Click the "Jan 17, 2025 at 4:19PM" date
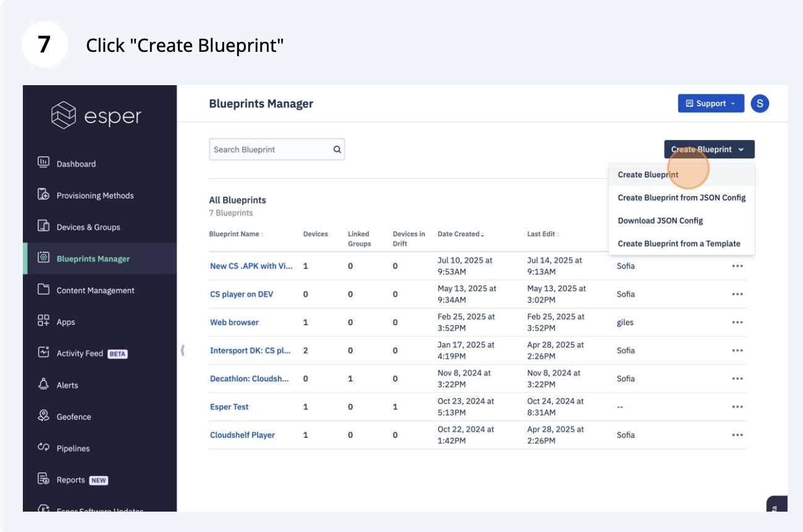 [465, 351]
